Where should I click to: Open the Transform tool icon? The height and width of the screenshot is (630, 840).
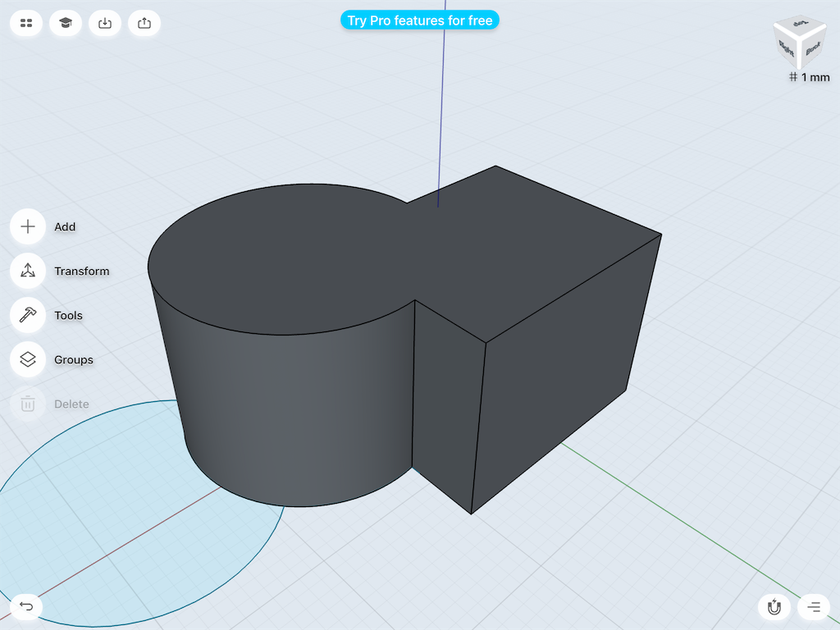[x=28, y=271]
